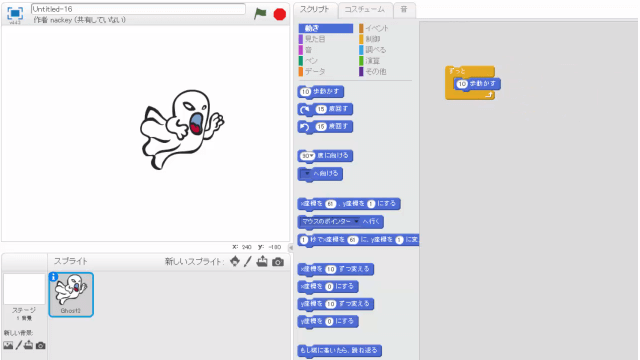Click the turn counterclockwise 15 degrees block
640x360 pixels.
click(x=325, y=127)
